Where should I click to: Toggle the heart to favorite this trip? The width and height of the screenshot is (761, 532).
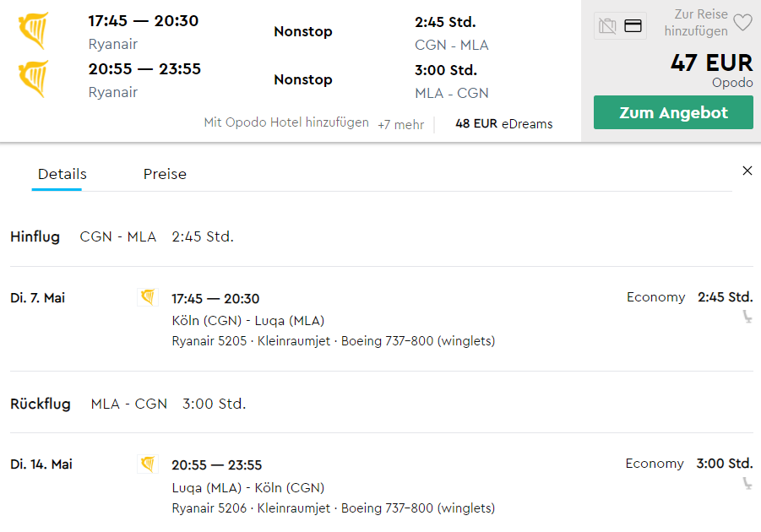point(742,24)
